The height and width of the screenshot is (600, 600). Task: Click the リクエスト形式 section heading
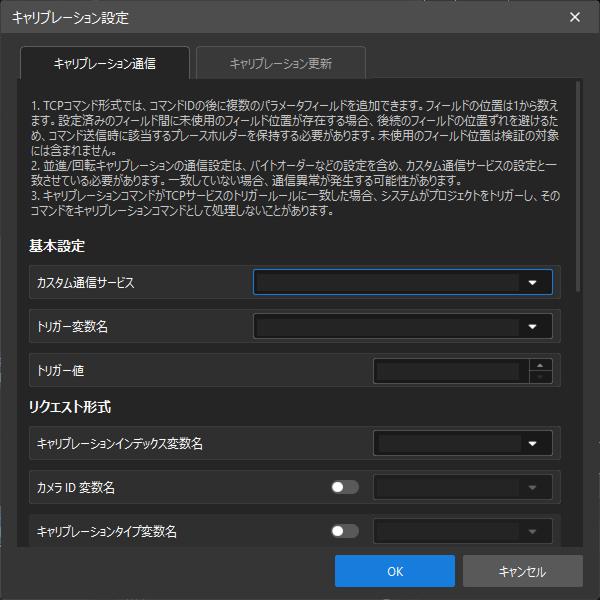(70, 407)
